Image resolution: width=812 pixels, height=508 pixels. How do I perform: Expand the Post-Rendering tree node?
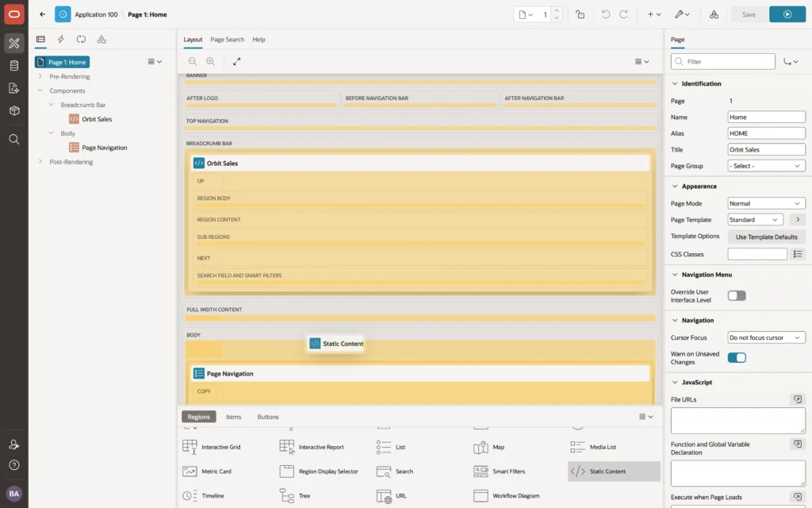coord(40,162)
